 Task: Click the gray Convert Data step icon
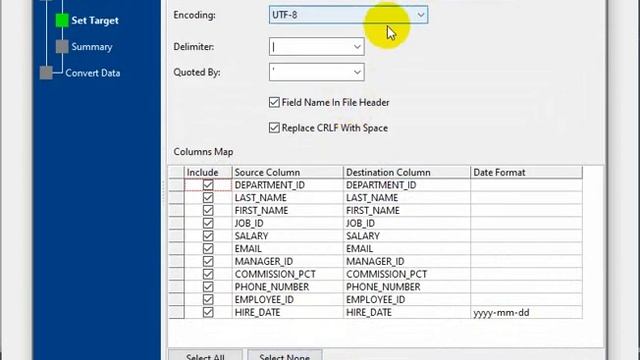[x=46, y=73]
